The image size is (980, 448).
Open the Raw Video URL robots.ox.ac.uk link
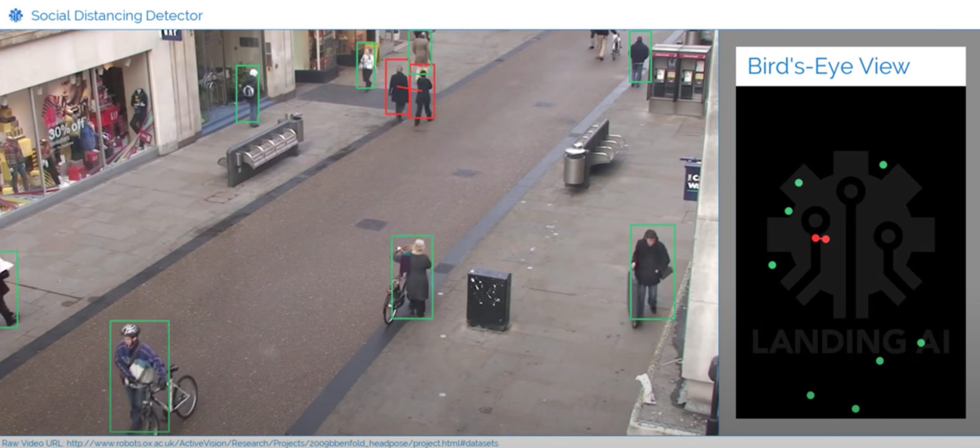(x=282, y=443)
